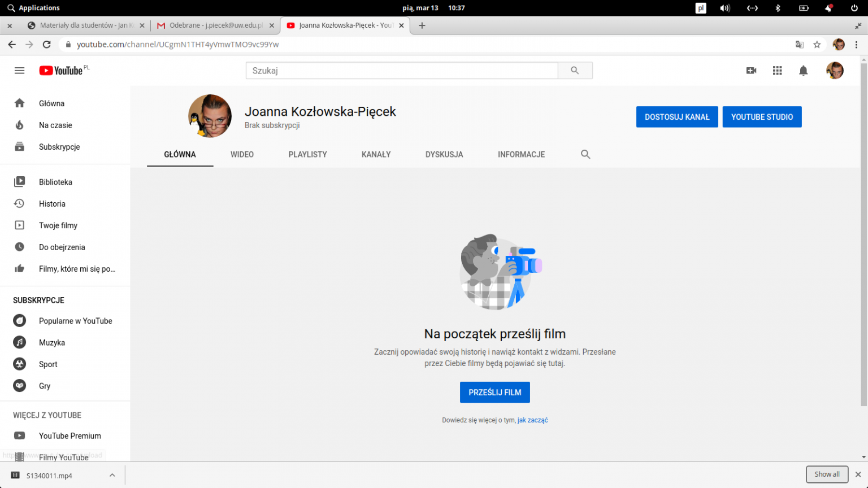Viewport: 868px width, 488px height.
Task: Switch to the KANAŁY channel tab
Action: pyautogui.click(x=376, y=154)
